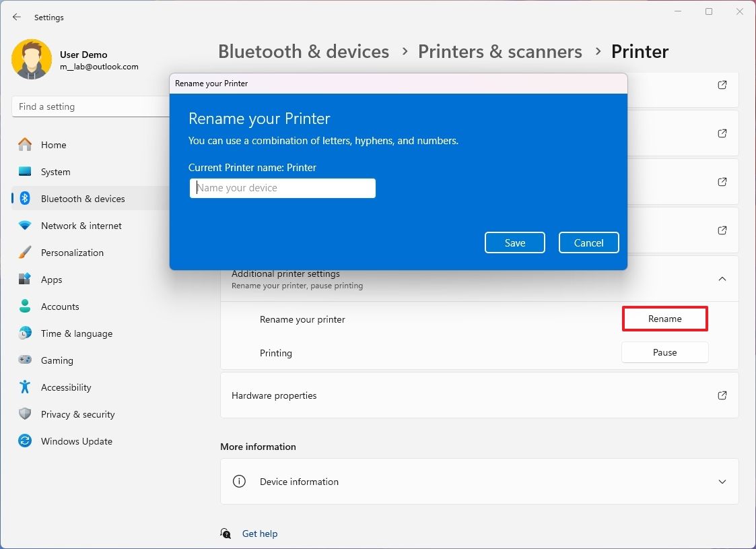
Task: Pause printing for this printer
Action: tap(664, 352)
